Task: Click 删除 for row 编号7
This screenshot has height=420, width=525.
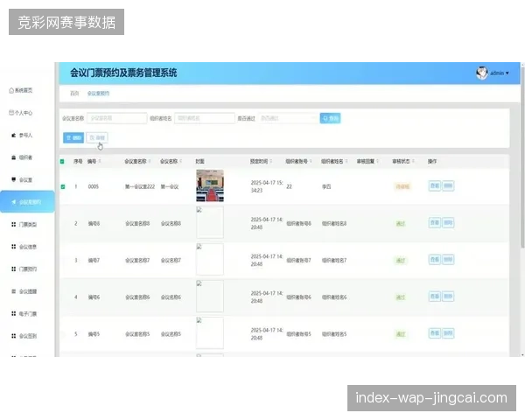Action: click(448, 260)
